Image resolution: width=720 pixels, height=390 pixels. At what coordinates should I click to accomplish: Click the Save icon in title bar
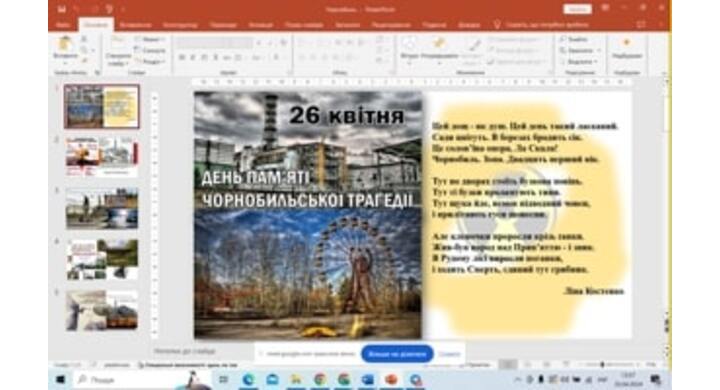[62, 9]
